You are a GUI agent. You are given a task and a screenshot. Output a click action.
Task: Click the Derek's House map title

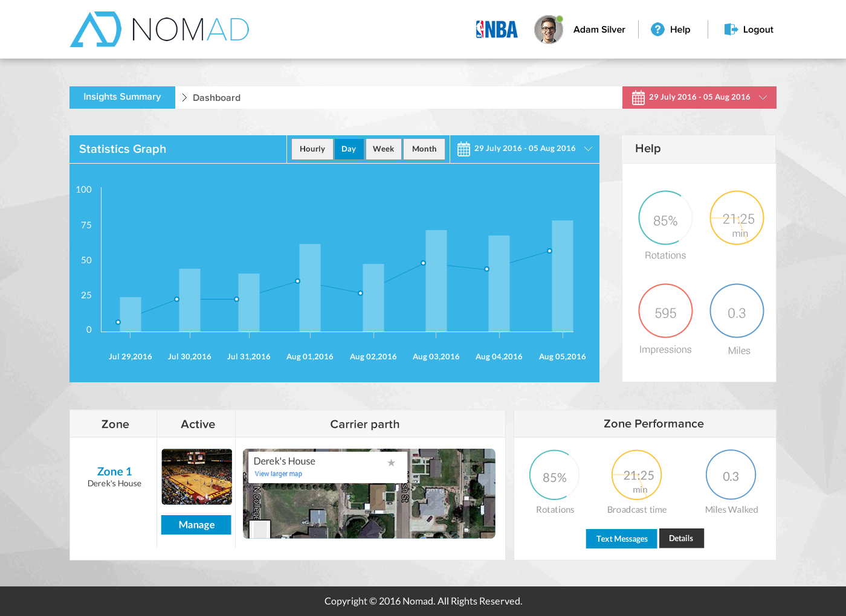[284, 461]
